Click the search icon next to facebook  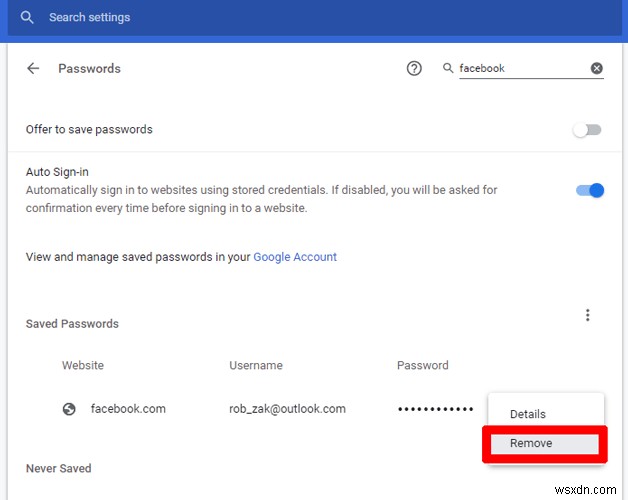tap(448, 68)
